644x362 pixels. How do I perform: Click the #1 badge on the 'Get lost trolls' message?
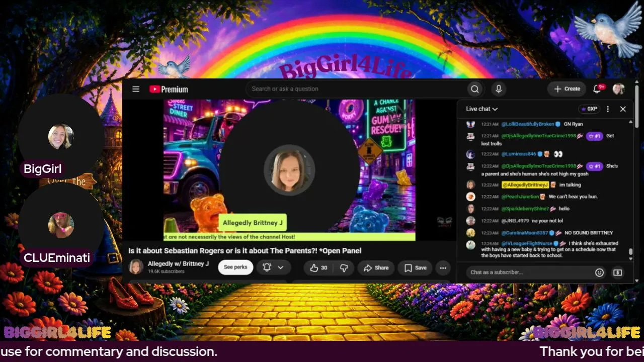coord(594,136)
